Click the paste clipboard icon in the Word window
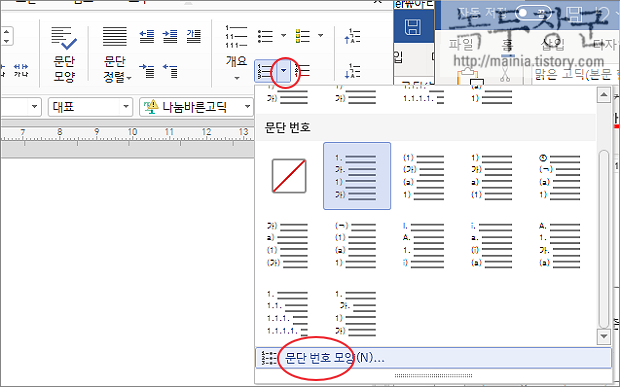 tap(469, 77)
